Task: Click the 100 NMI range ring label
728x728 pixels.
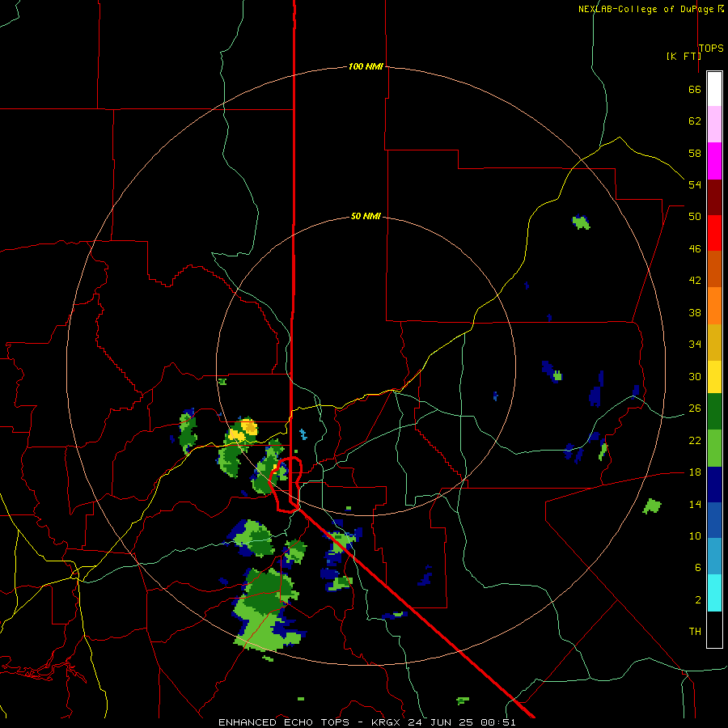Action: pos(366,66)
